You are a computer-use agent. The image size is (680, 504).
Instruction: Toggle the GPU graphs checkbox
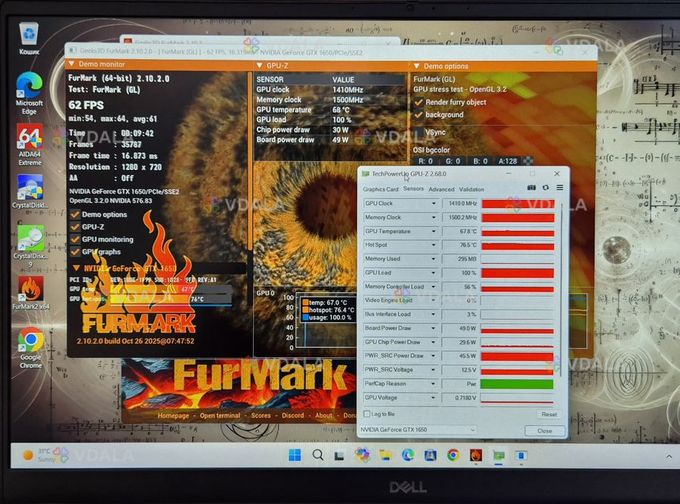pyautogui.click(x=75, y=252)
